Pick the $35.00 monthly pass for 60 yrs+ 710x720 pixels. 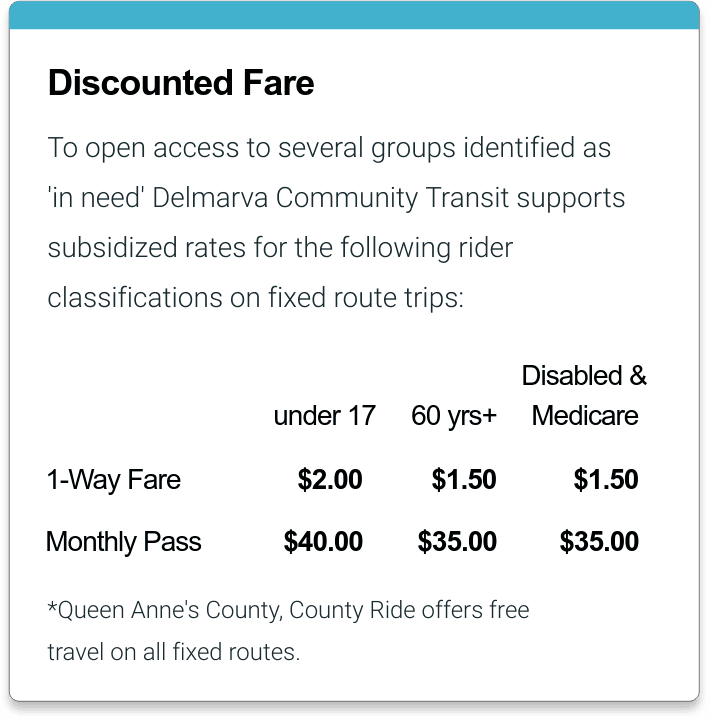pyautogui.click(x=457, y=542)
